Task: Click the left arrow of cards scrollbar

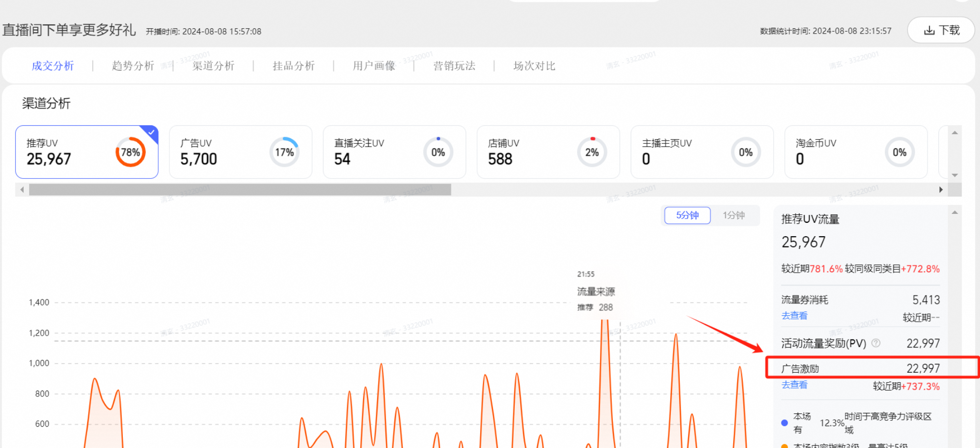Action: coord(22,190)
